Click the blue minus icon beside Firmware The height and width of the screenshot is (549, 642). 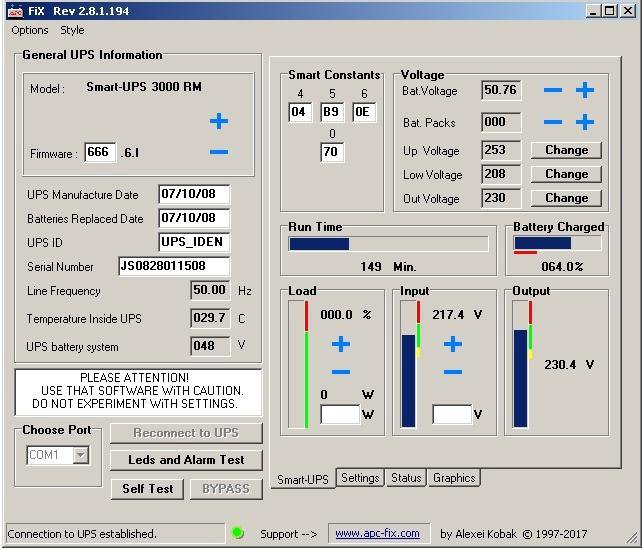[219, 153]
